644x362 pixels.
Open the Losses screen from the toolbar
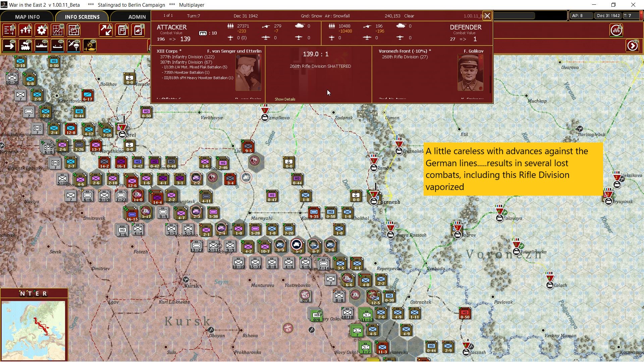pos(25,30)
